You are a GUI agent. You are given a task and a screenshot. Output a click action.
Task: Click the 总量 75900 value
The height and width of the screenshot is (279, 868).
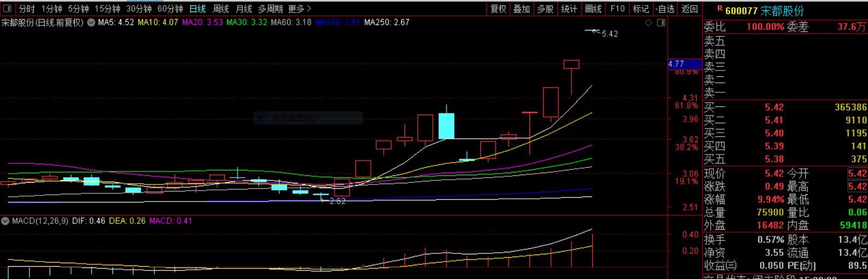[x=770, y=212]
